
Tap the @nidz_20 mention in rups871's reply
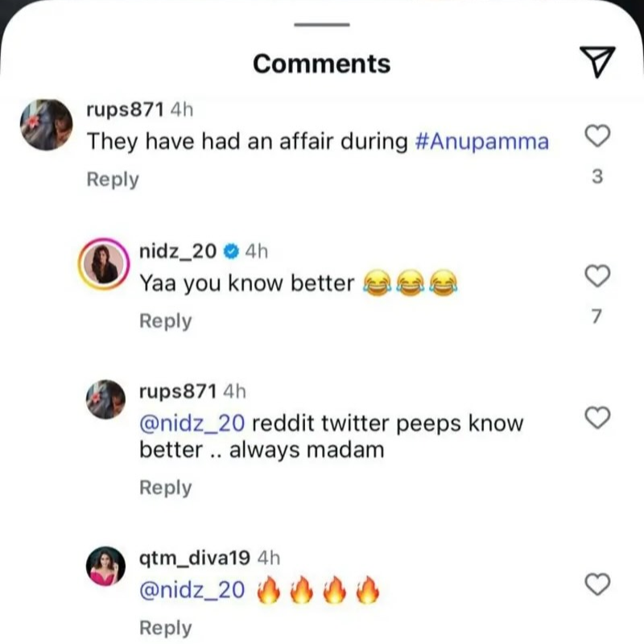coord(192,423)
